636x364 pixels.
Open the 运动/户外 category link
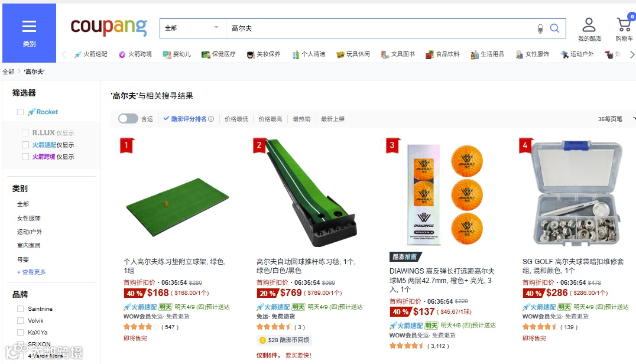coord(29,232)
